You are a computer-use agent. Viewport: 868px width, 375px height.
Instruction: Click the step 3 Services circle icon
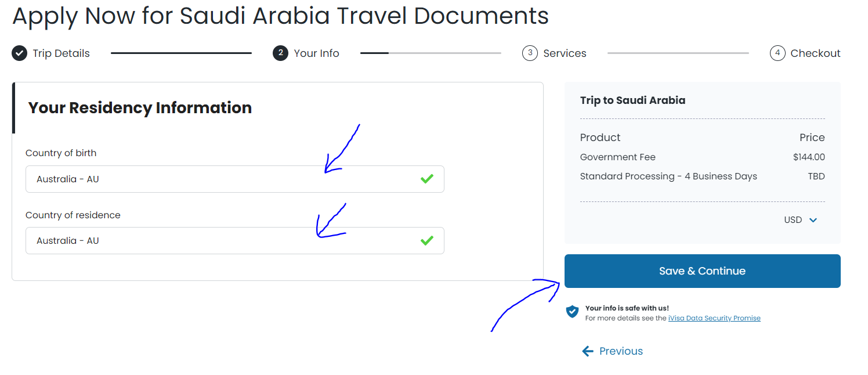[530, 53]
